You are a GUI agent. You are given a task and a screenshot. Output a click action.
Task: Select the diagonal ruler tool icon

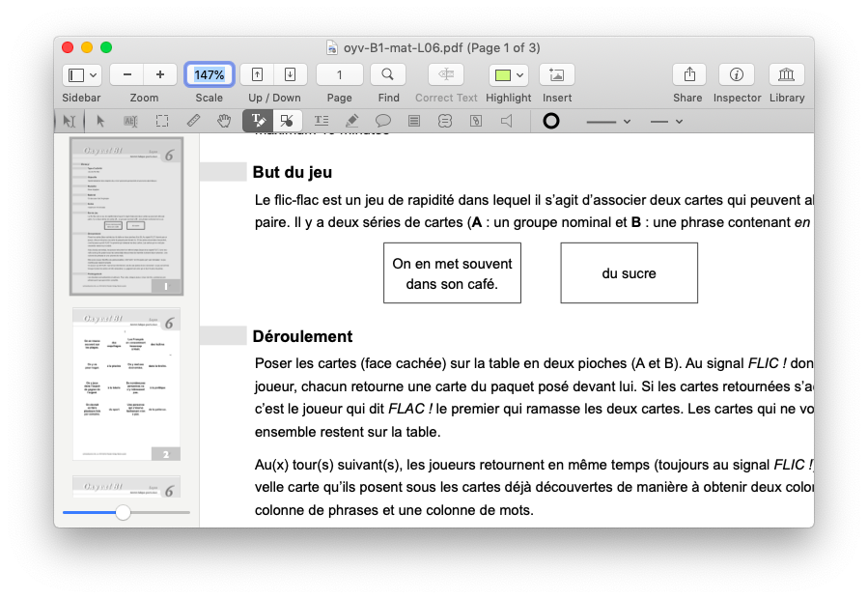[x=193, y=121]
